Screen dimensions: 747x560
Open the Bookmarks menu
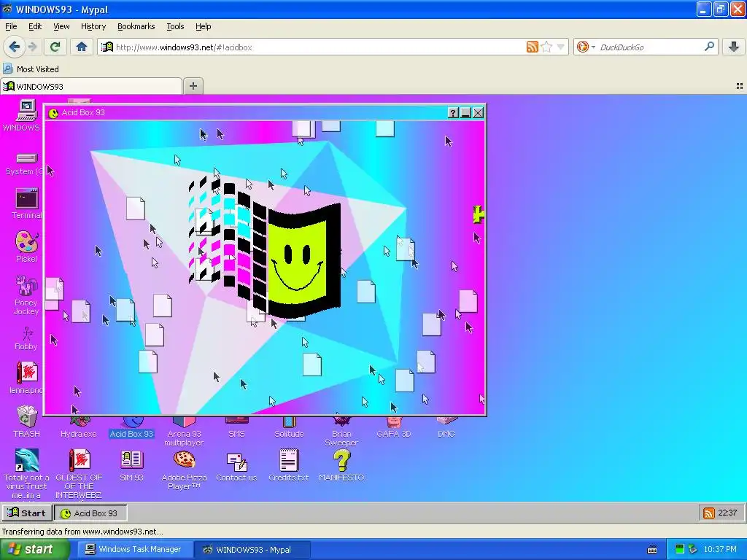coord(136,26)
